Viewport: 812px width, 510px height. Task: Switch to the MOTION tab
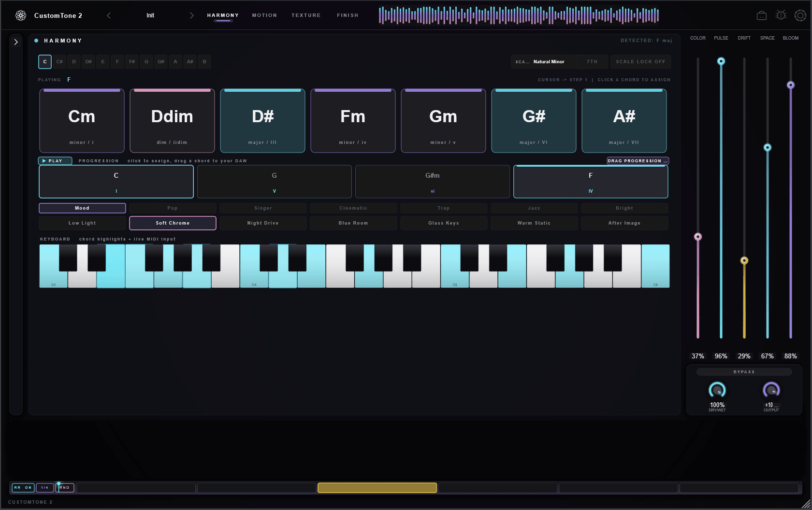tap(264, 15)
